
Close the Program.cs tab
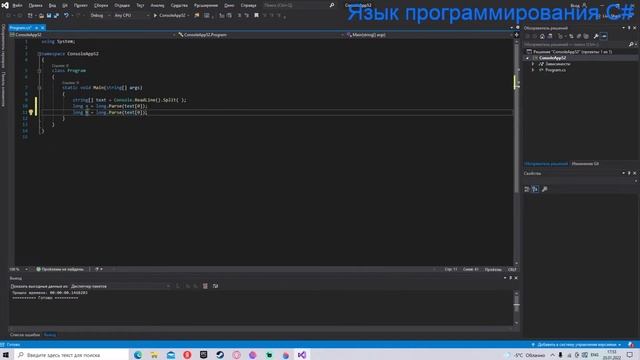point(42,28)
